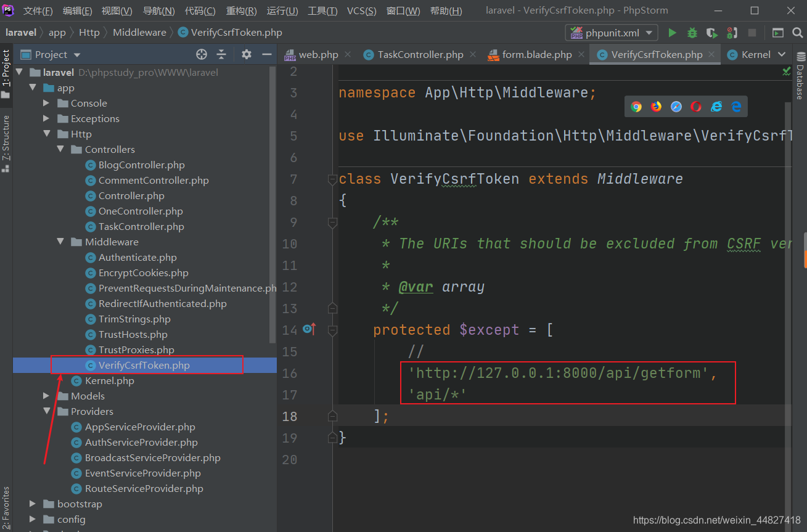Expand the bootstrap folder
Image resolution: width=807 pixels, height=532 pixels.
(x=33, y=504)
